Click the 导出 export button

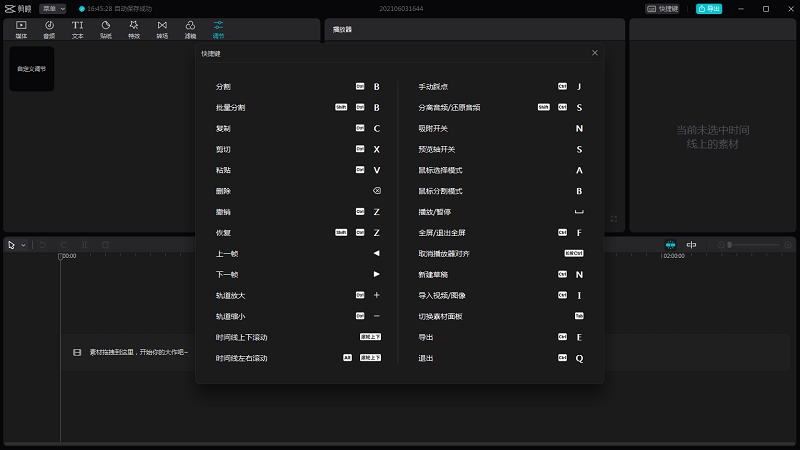click(x=708, y=8)
